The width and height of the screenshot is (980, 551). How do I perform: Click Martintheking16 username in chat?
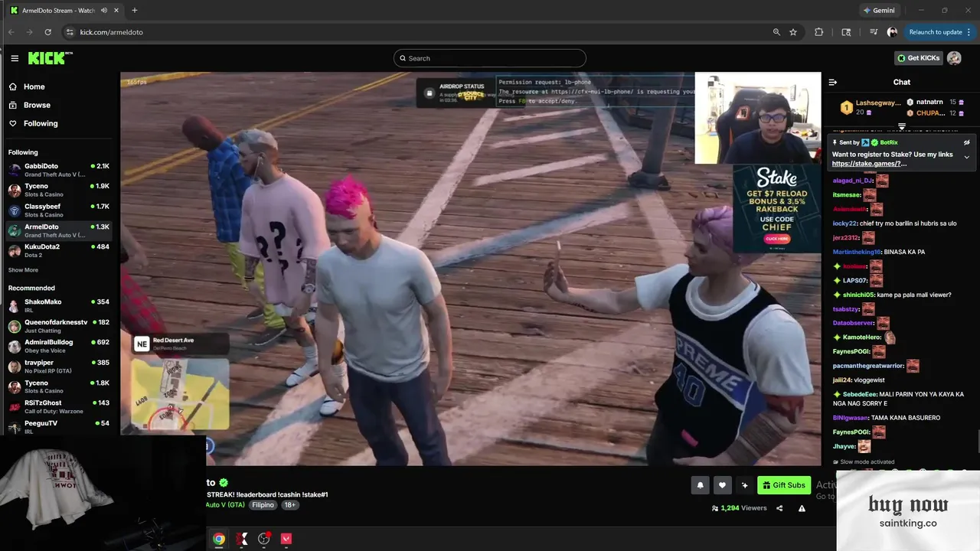point(855,252)
